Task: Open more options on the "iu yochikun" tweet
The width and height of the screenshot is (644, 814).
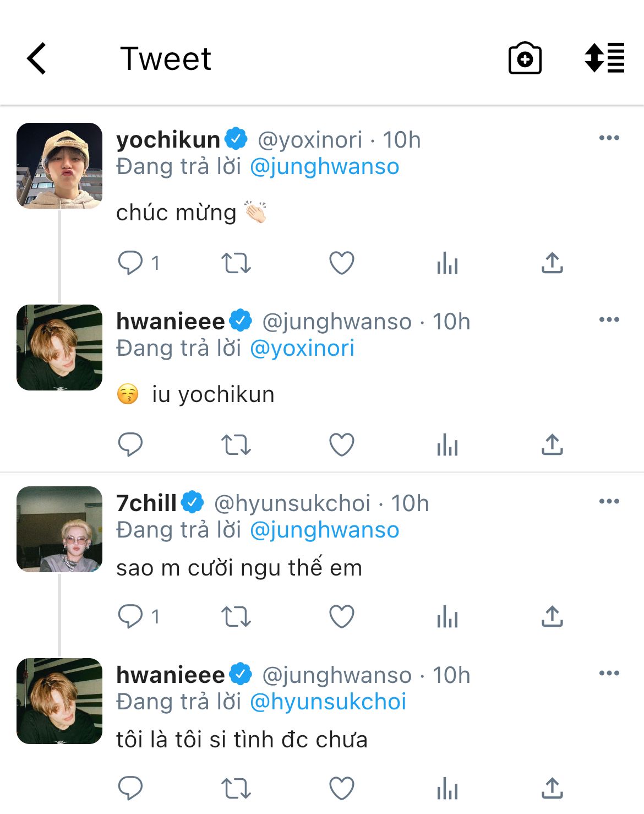Action: (609, 319)
